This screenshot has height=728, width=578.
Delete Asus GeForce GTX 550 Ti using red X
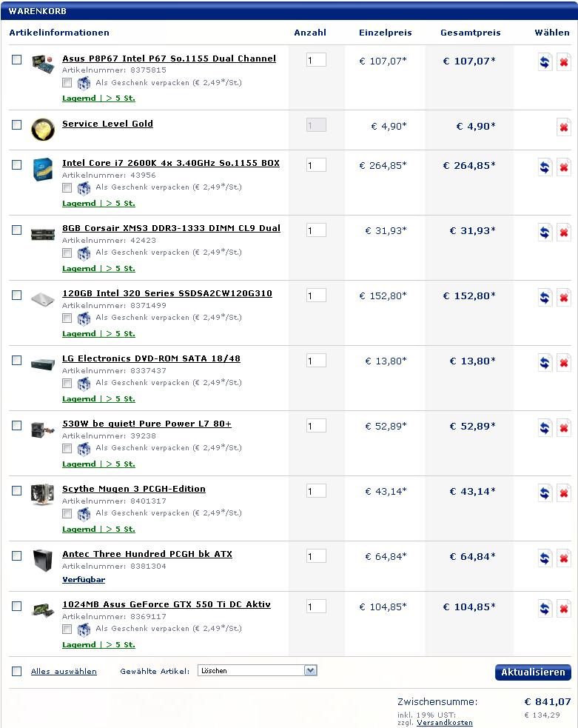tap(564, 609)
